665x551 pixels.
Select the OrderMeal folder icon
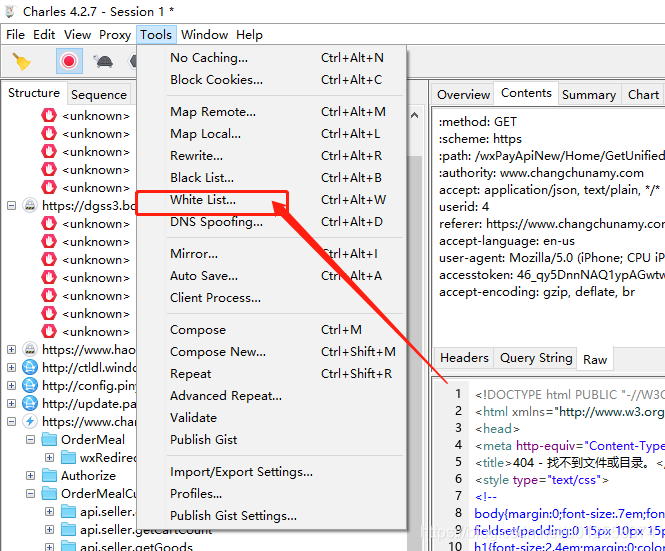49,439
